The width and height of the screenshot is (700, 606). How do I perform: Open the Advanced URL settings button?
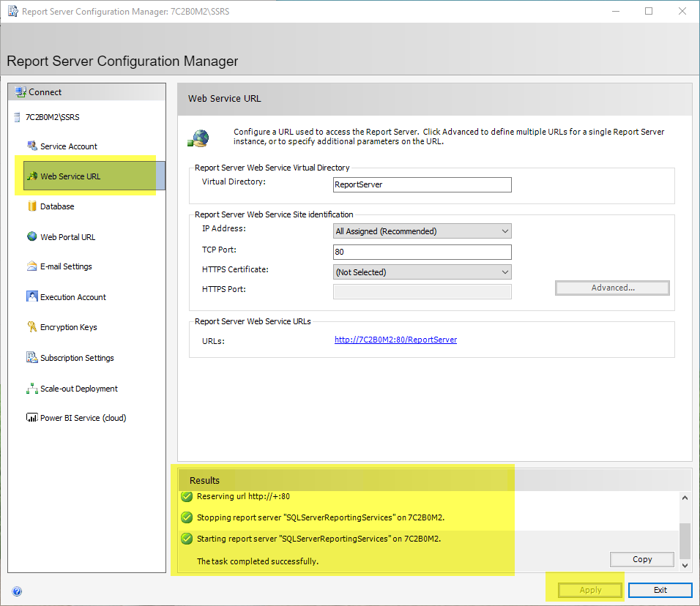[612, 288]
